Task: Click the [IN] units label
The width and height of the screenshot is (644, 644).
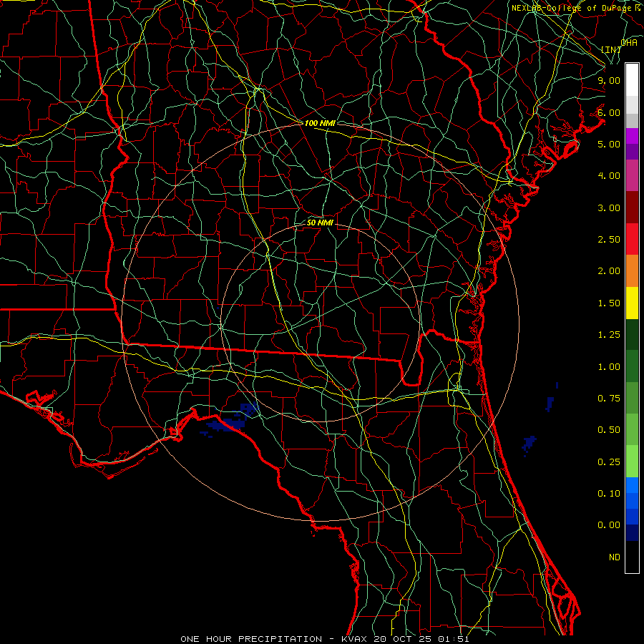Action: click(x=611, y=49)
